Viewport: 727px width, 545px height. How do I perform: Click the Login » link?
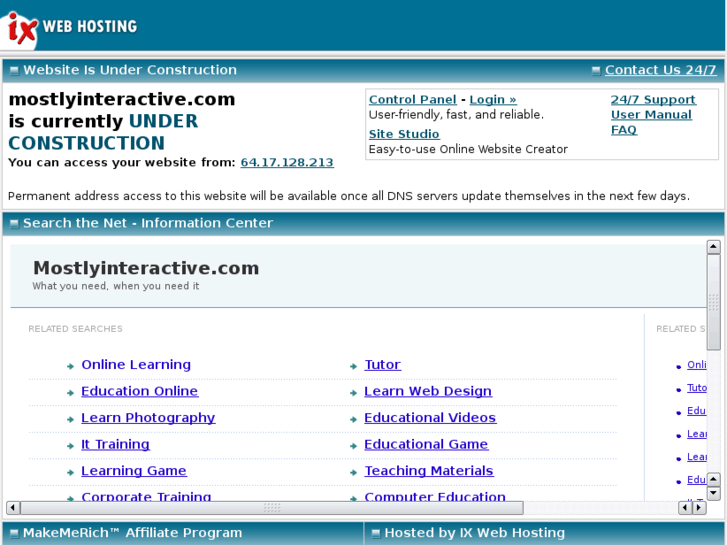[x=493, y=99]
